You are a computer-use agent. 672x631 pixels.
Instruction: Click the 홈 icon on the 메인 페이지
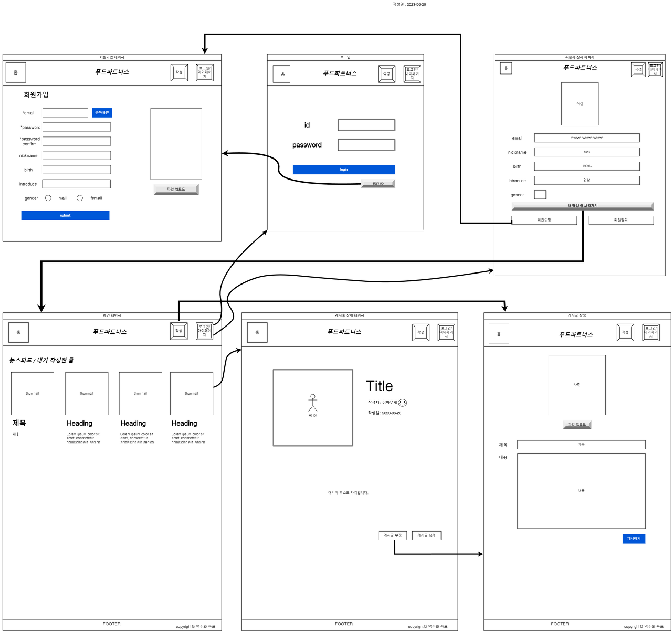18,332
